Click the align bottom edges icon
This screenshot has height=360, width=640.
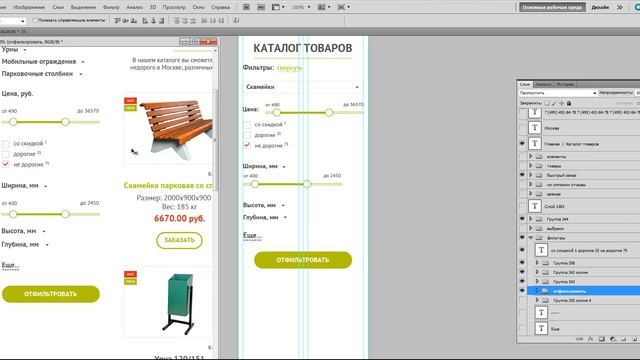pos(134,20)
